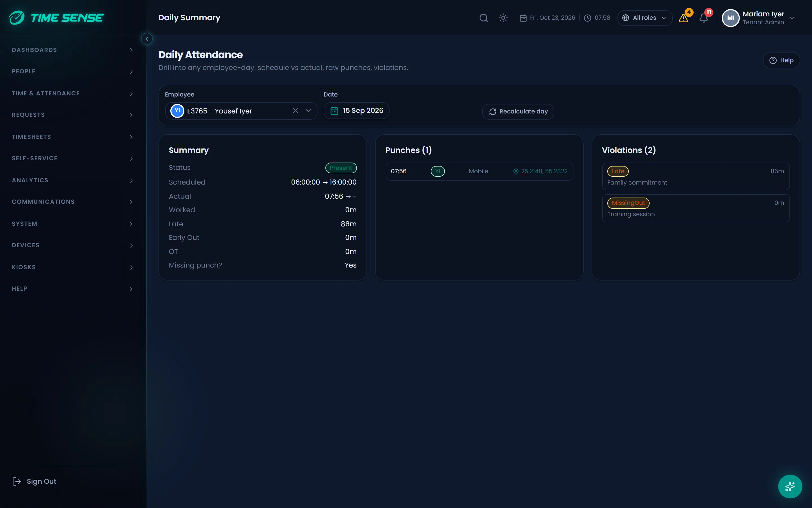This screenshot has width=812, height=508.
Task: Open employee selector dropdown chevron
Action: tap(308, 111)
